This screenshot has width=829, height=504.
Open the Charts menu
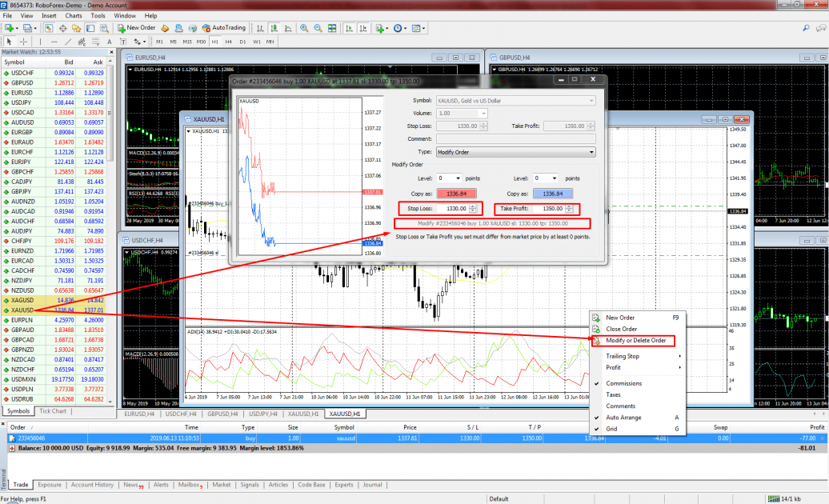point(74,16)
